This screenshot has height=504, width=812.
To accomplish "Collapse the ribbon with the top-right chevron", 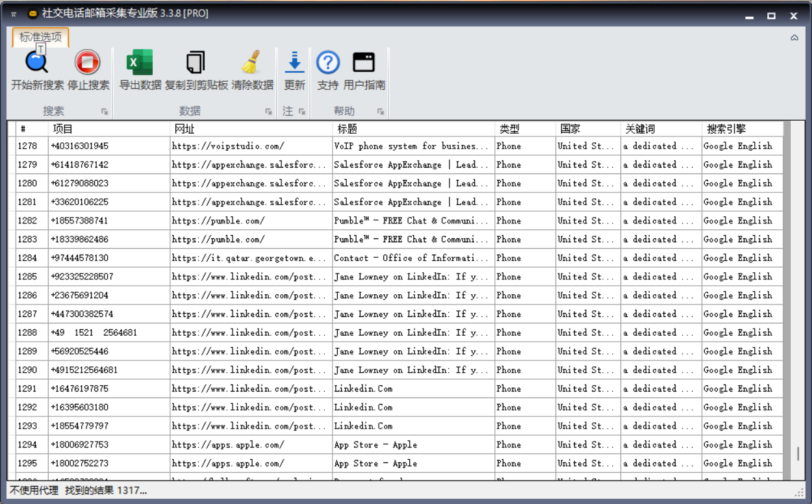I will [x=794, y=38].
